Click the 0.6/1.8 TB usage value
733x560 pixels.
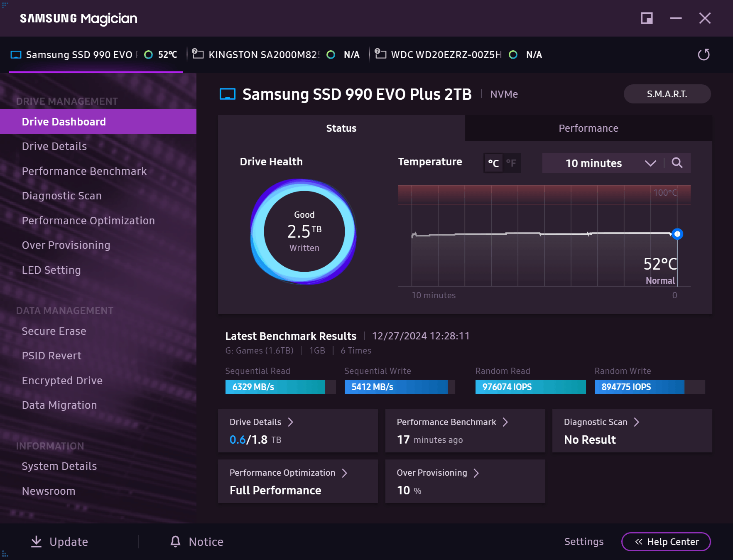255,440
